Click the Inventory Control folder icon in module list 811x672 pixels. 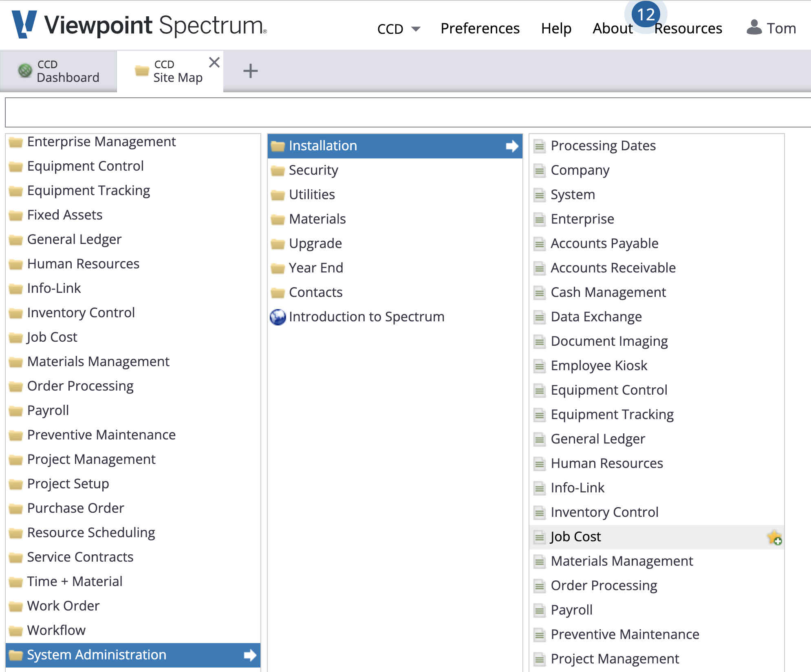[x=16, y=313]
